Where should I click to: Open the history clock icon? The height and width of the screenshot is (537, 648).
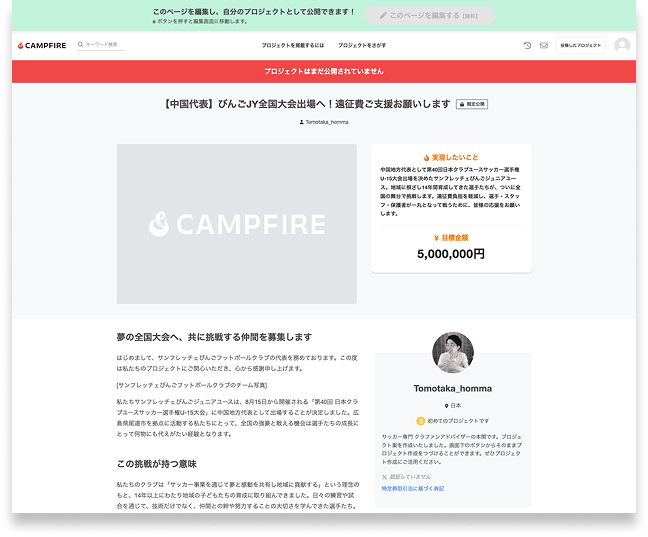[x=528, y=45]
